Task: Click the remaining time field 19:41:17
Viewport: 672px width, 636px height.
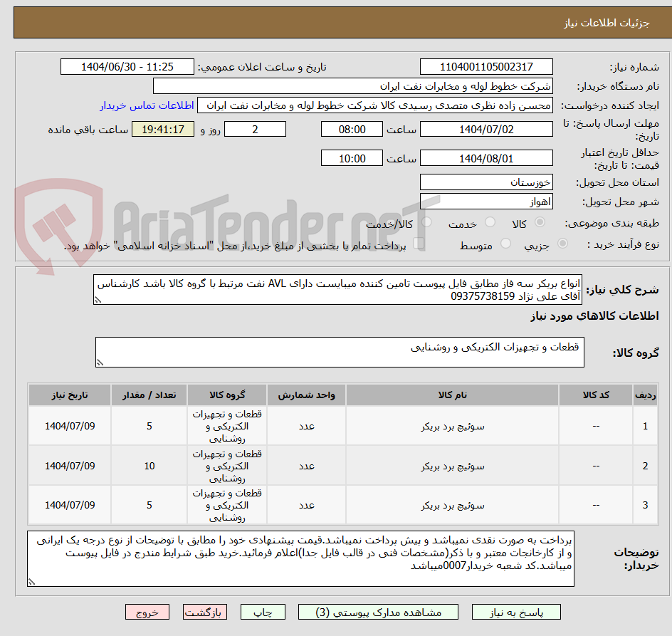Action: coord(163,129)
